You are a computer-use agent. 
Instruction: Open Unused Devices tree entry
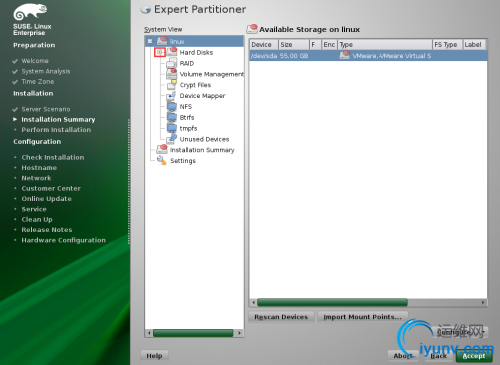pyautogui.click(x=204, y=139)
